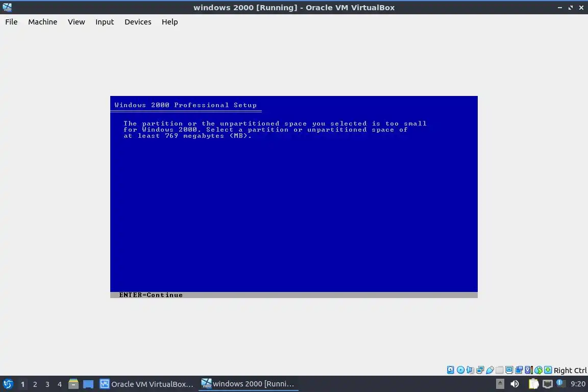588x392 pixels.
Task: Click the recording status indicator icon
Action: pyautogui.click(x=519, y=370)
